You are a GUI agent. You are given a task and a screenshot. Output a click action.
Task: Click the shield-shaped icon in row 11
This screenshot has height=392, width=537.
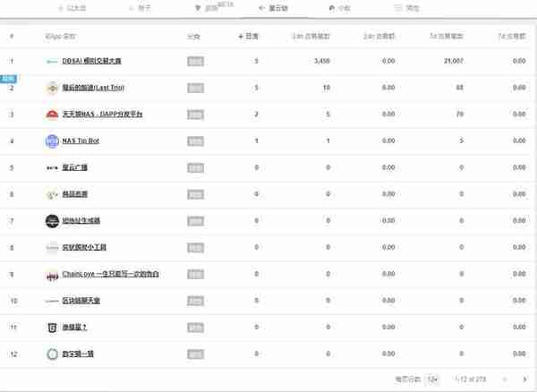52,328
